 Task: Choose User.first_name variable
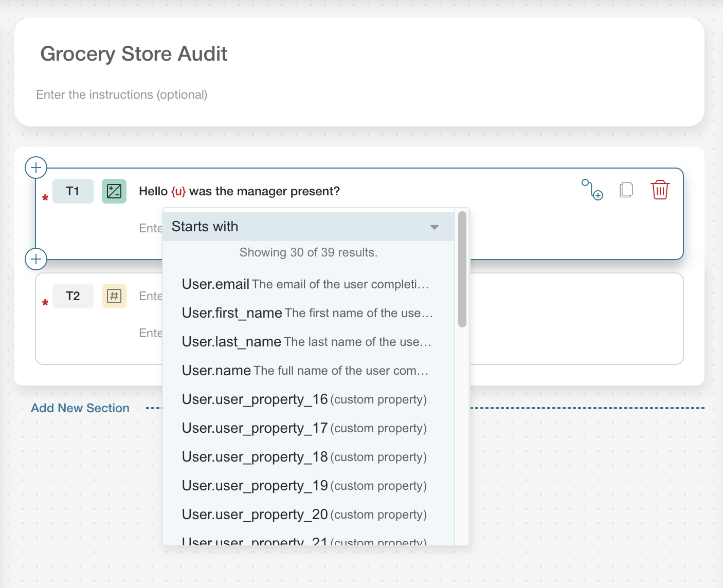pyautogui.click(x=308, y=313)
